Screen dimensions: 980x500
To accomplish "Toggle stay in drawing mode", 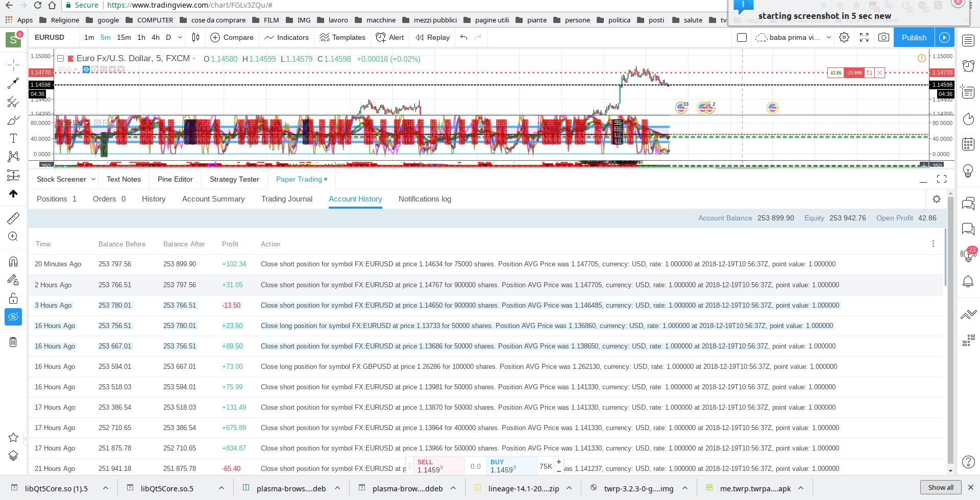I will point(13,280).
